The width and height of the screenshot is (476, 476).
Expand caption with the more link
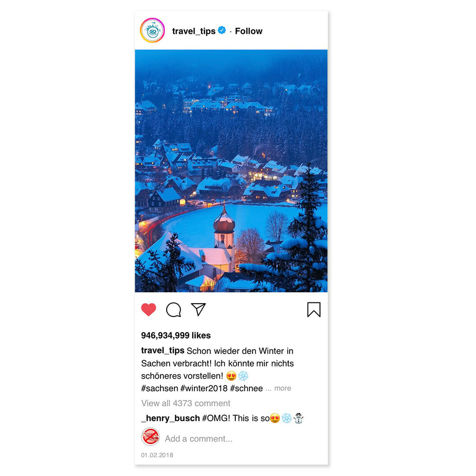(283, 388)
